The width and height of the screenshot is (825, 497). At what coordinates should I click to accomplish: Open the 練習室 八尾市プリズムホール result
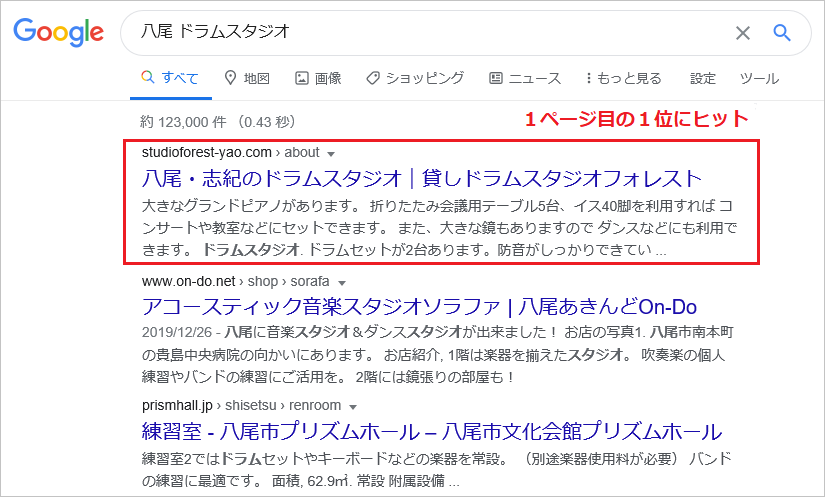pyautogui.click(x=431, y=432)
